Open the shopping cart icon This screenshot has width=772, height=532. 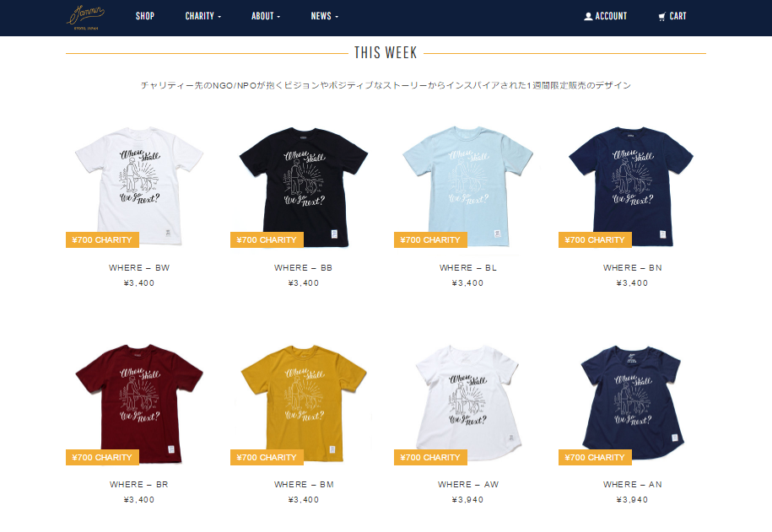tap(662, 16)
